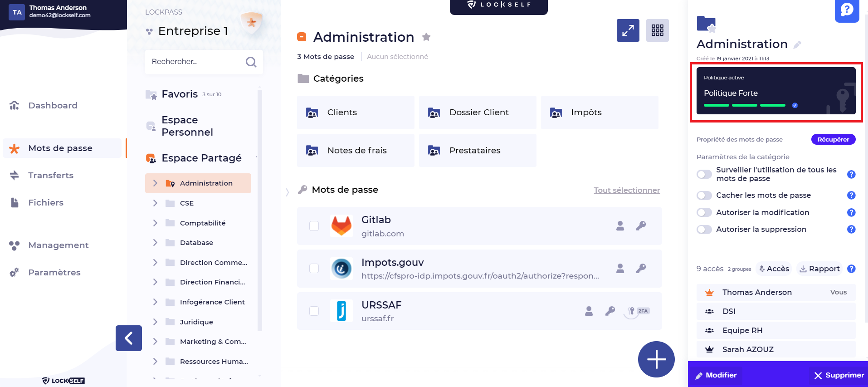Toggle Autoriser la suppression switch
Viewport: 868px width, 387px height.
704,230
